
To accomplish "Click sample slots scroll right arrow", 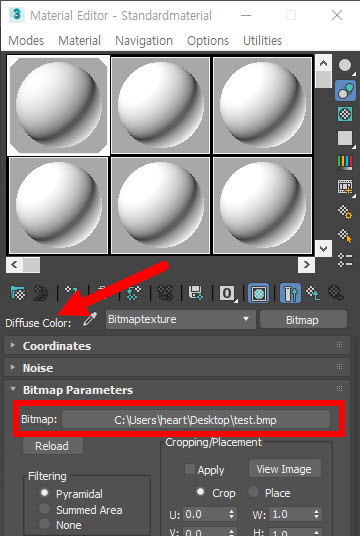I will 306,265.
